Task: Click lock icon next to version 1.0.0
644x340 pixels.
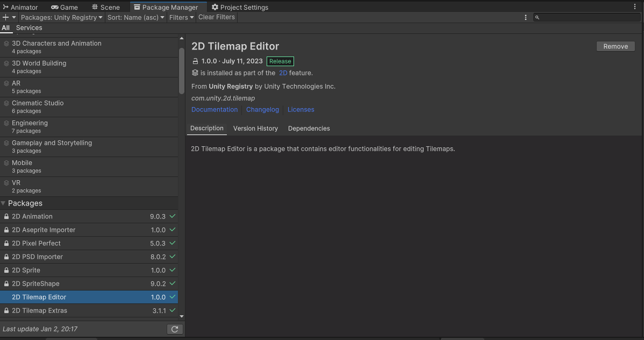Action: (x=196, y=61)
